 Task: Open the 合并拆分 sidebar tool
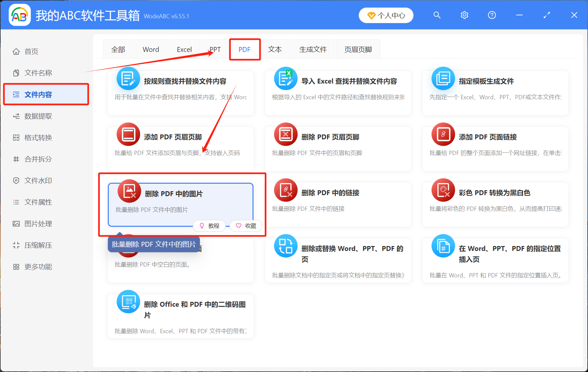[x=38, y=159]
